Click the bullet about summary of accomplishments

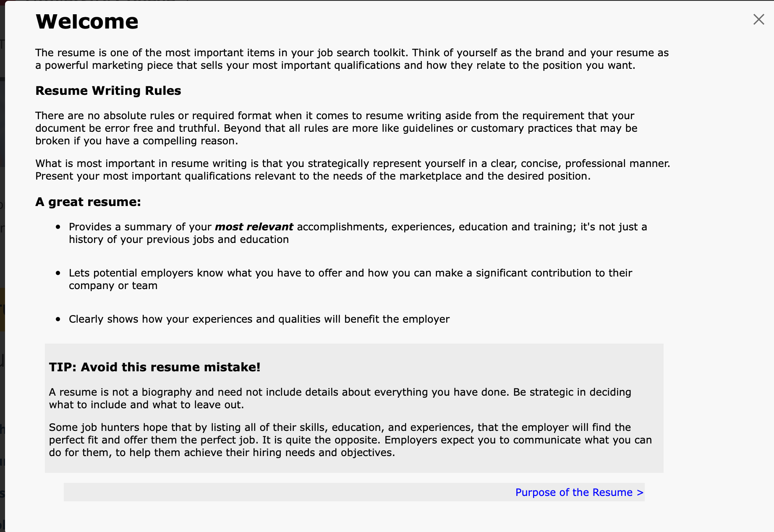pos(358,233)
